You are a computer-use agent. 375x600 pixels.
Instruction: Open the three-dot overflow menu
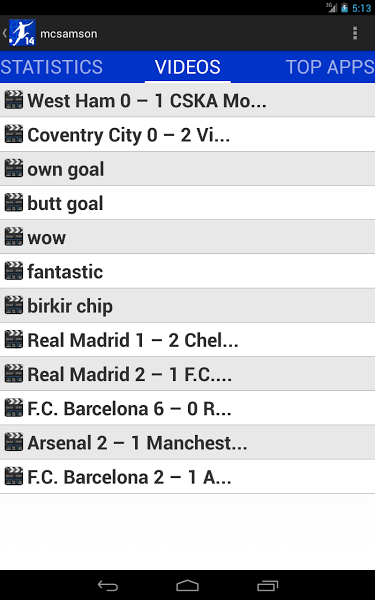click(355, 33)
